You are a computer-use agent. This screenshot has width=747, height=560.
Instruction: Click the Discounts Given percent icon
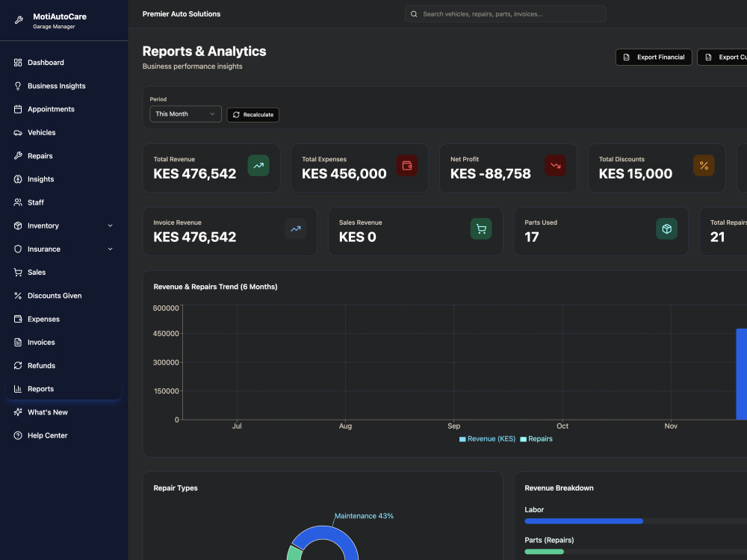click(18, 296)
